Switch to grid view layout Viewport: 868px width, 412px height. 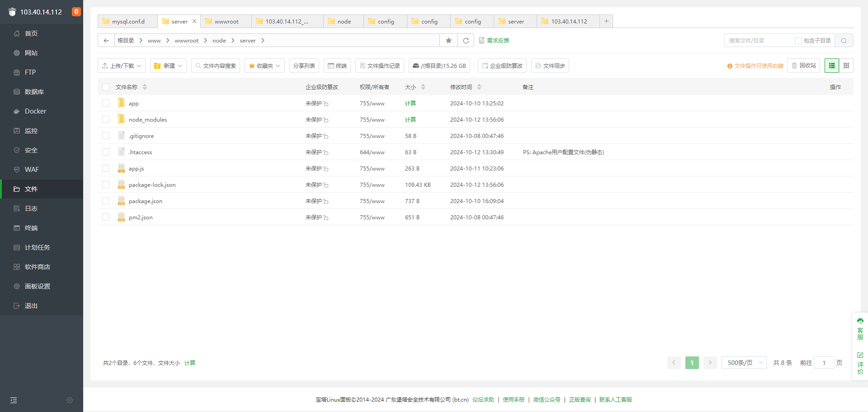(x=846, y=66)
